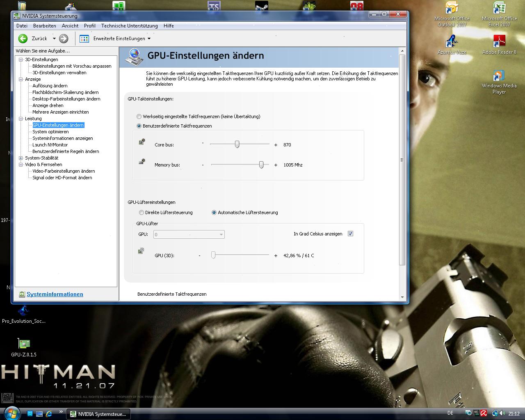The height and width of the screenshot is (420, 525).
Task: Open Video-Farbeinstellungen ändern
Action: [64, 171]
